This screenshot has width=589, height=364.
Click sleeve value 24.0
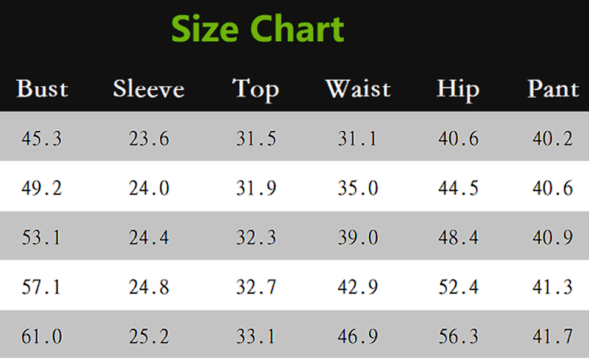tap(149, 188)
